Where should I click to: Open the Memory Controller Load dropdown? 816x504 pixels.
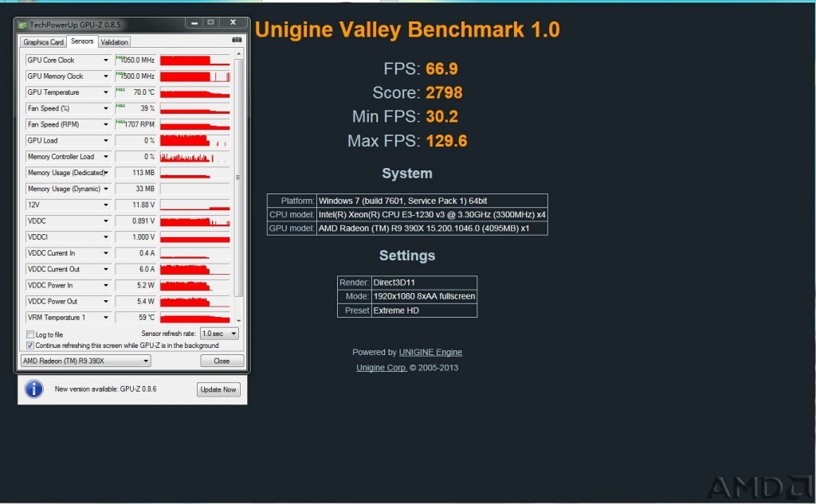(x=106, y=157)
